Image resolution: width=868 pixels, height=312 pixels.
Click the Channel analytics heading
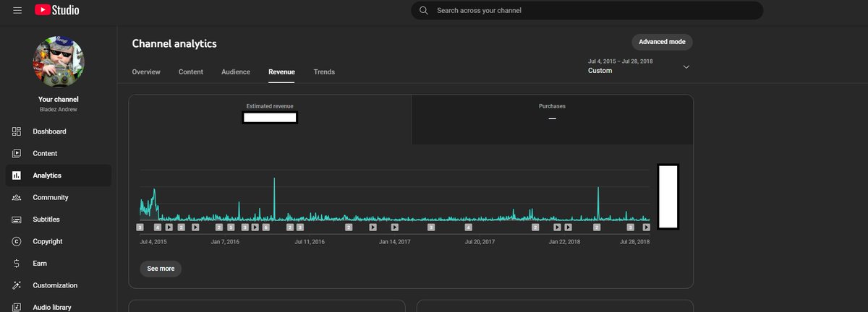pyautogui.click(x=174, y=44)
